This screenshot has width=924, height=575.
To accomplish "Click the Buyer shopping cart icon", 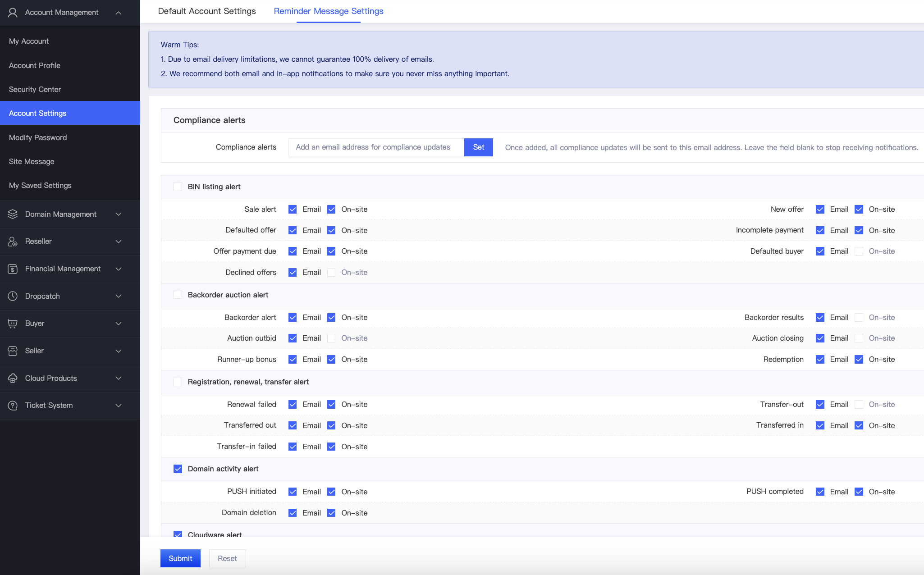I will (13, 324).
